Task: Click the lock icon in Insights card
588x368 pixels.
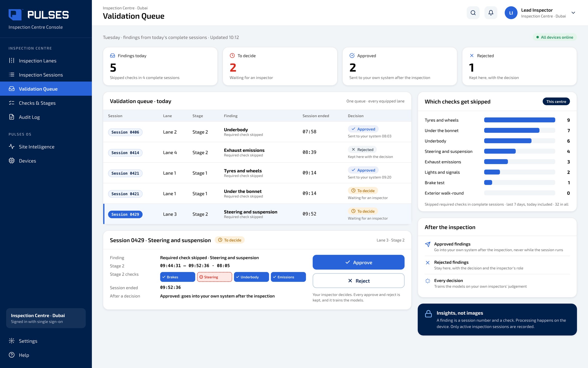Action: coord(428,314)
